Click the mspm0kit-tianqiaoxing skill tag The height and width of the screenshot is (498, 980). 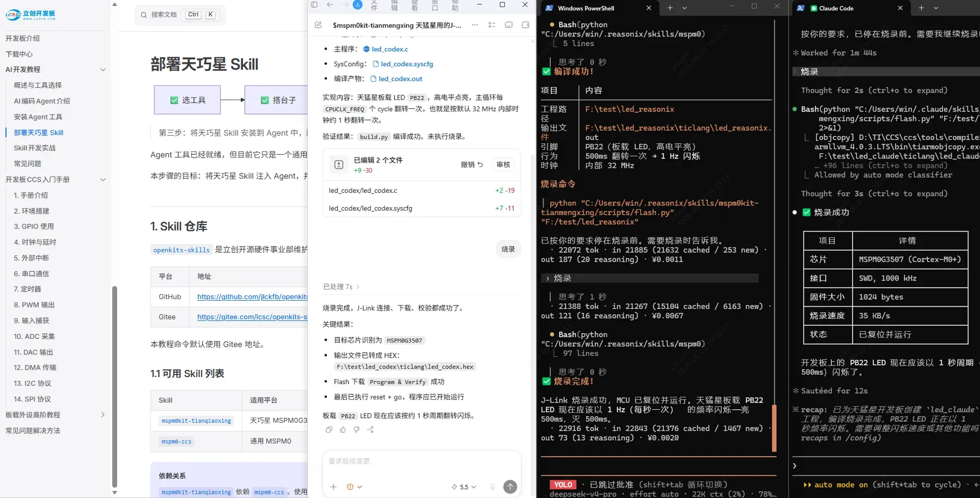pyautogui.click(x=196, y=421)
